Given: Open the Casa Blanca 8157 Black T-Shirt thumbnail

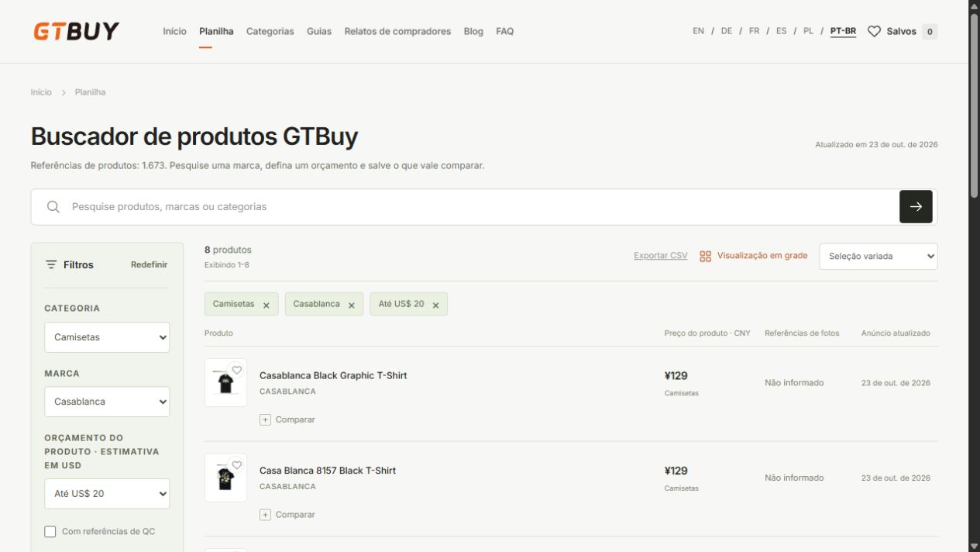Looking at the screenshot, I should 225,478.
